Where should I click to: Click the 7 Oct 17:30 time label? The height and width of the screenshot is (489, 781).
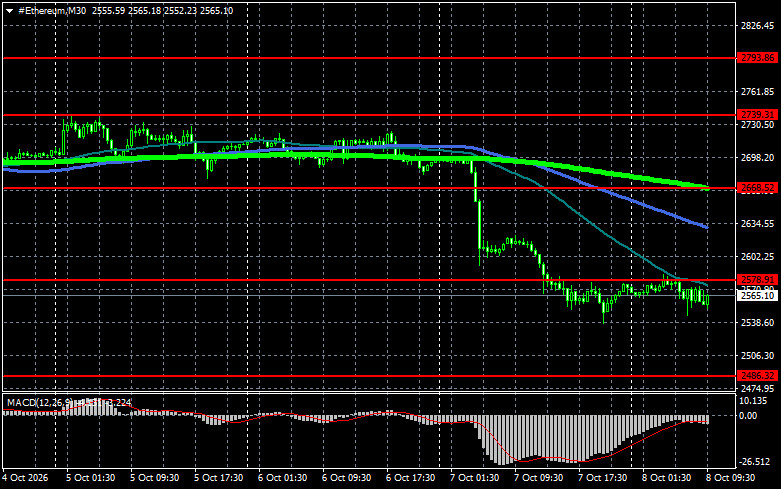(603, 478)
